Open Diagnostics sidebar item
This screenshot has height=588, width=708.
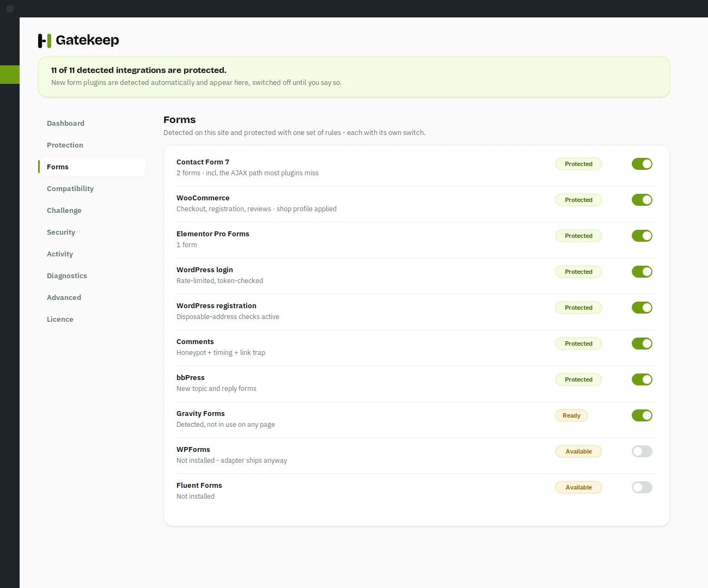[91, 275]
